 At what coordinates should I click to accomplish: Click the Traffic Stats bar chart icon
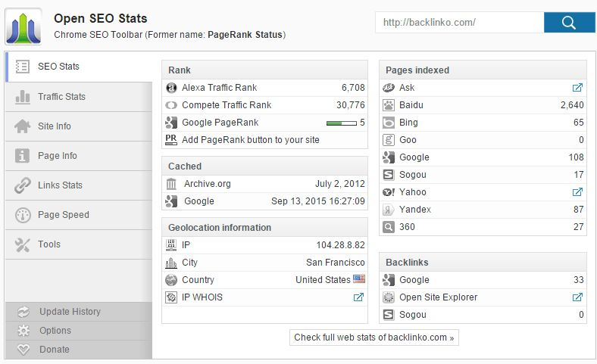[x=23, y=97]
